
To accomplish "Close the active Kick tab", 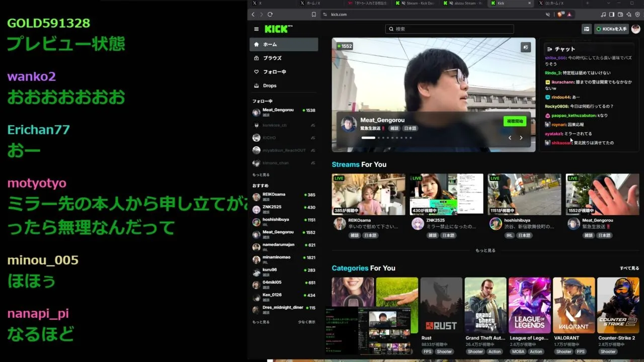I will pyautogui.click(x=529, y=3).
